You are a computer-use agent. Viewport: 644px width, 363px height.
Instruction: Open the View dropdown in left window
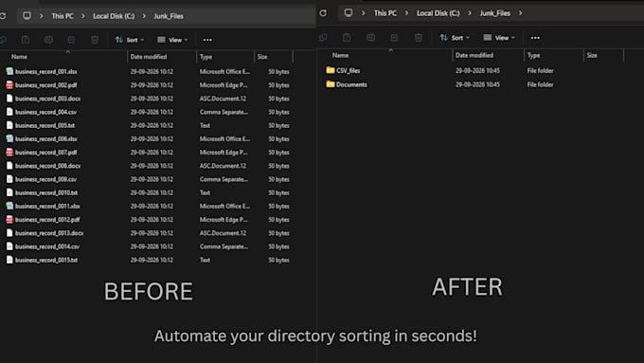point(172,40)
